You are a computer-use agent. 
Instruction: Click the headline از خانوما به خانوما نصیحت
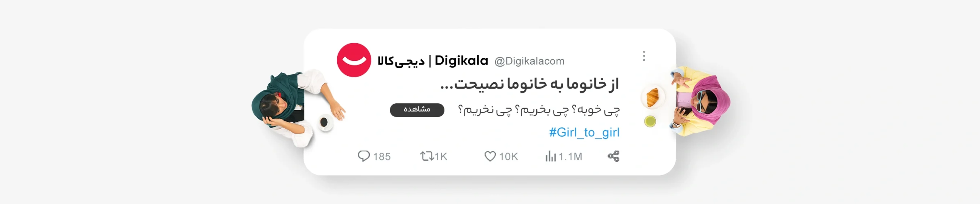(x=529, y=84)
